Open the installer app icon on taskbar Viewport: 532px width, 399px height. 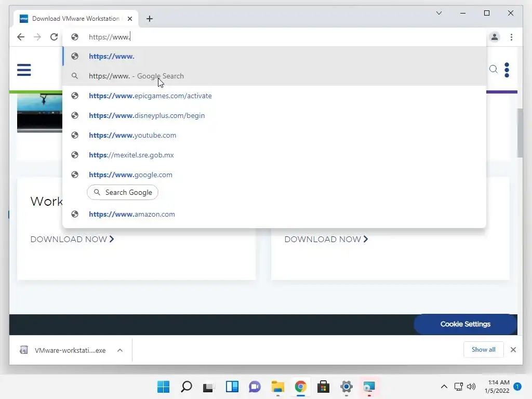[369, 387]
